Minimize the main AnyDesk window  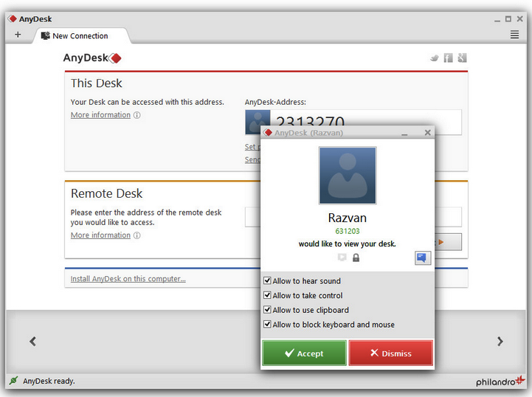[497, 21]
